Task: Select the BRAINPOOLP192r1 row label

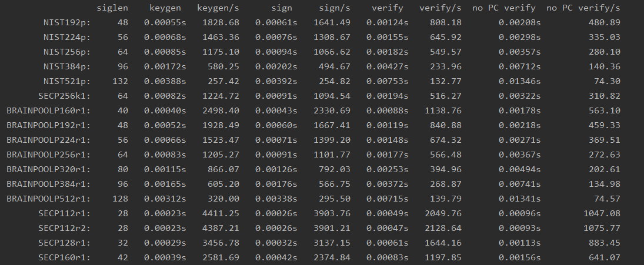Action: click(48, 126)
